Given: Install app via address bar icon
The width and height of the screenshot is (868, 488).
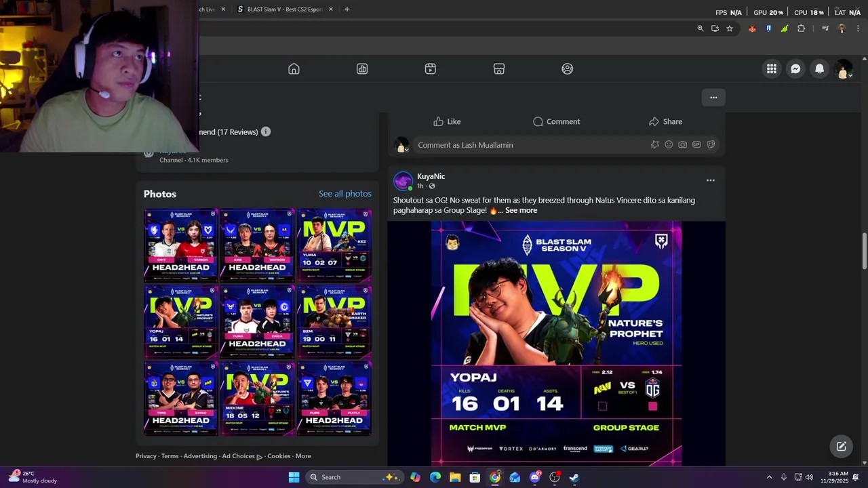Looking at the screenshot, I should pyautogui.click(x=715, y=28).
